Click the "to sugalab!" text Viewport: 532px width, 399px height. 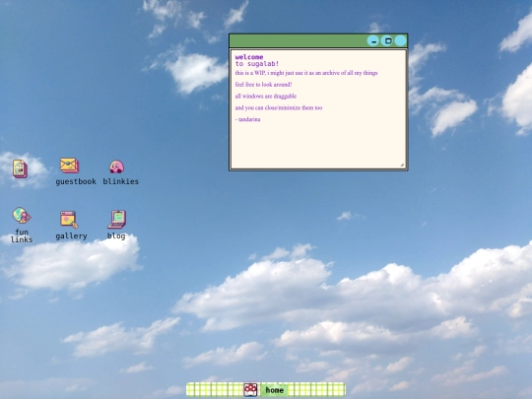click(257, 64)
